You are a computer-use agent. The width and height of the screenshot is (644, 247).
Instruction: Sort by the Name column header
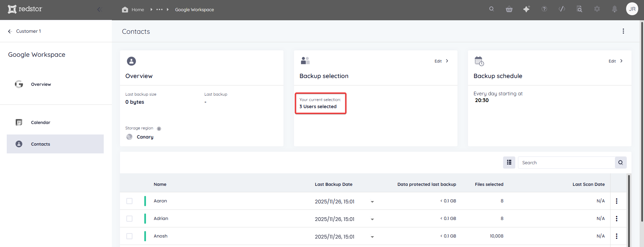pos(160,184)
